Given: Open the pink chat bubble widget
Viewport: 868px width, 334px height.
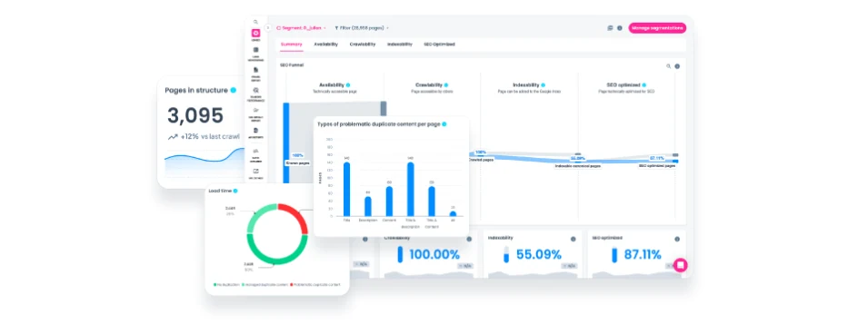Looking at the screenshot, I should point(681,265).
